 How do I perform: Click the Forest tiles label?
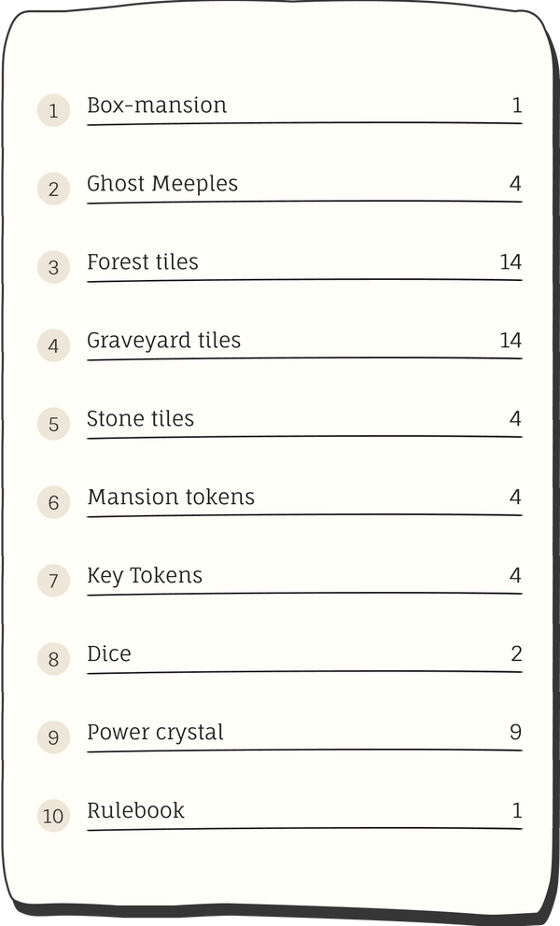[x=143, y=262]
